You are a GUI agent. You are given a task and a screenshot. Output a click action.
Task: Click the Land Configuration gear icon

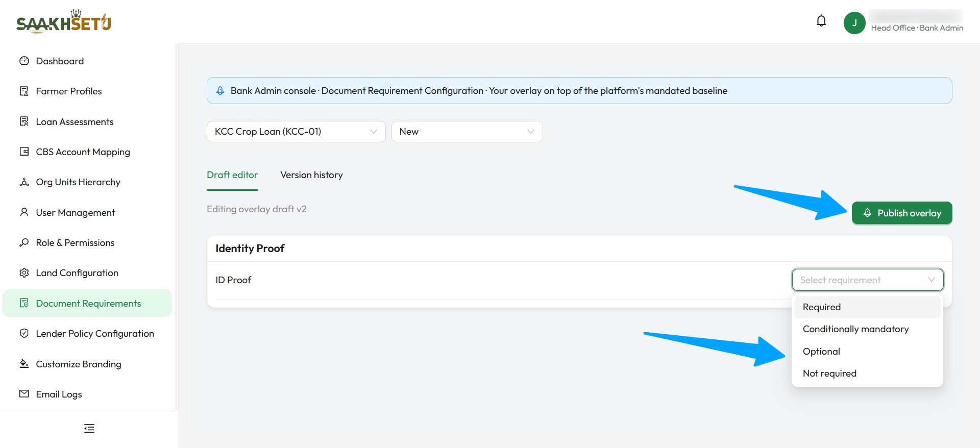(24, 273)
